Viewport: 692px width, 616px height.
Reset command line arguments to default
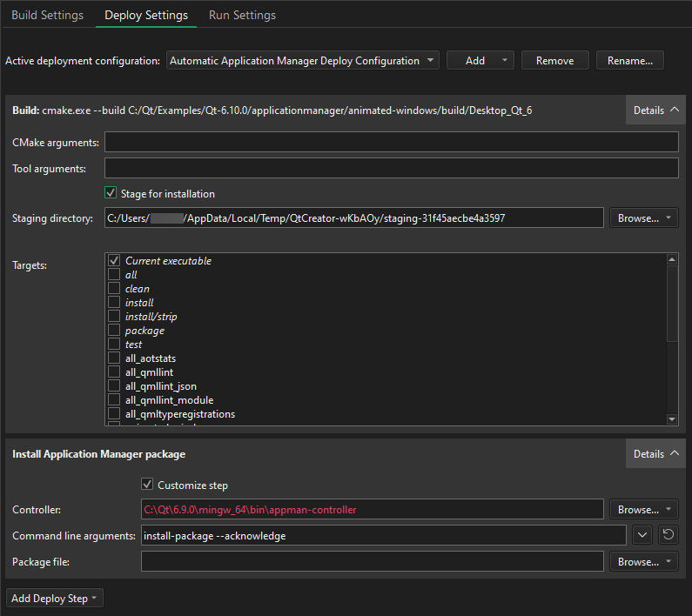coord(668,535)
